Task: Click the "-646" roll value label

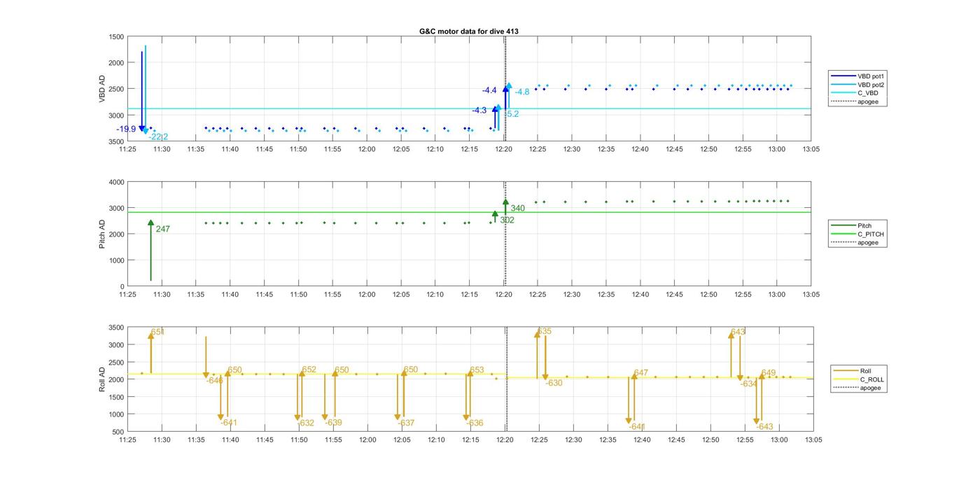Action: click(x=215, y=380)
